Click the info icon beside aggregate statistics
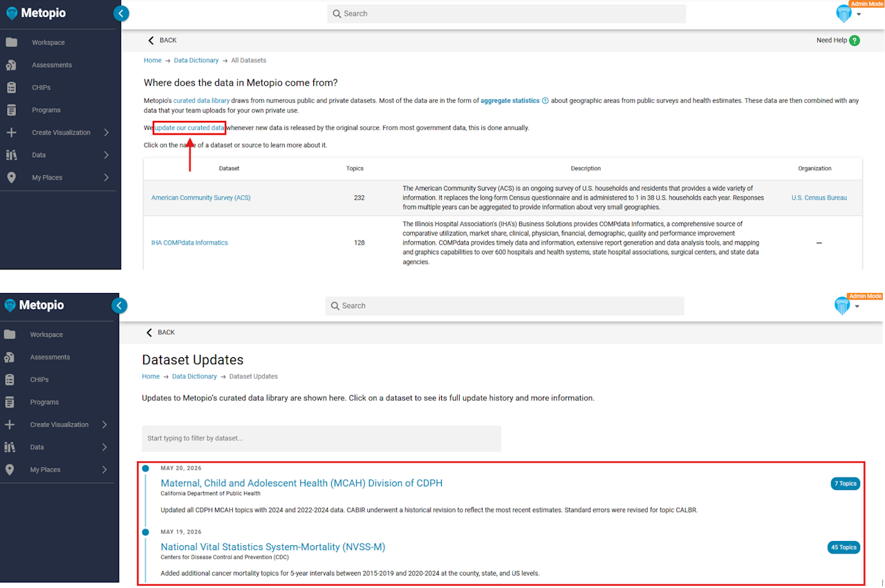Viewport: 885px width, 588px height. 545,101
